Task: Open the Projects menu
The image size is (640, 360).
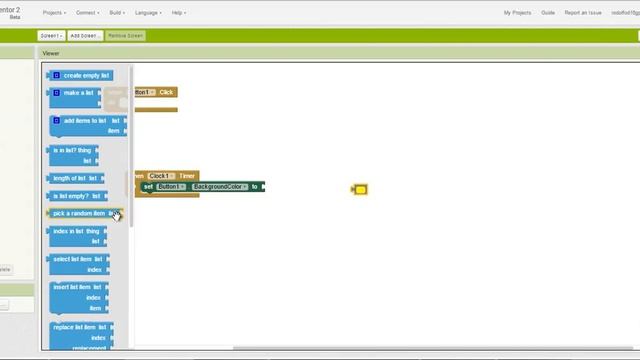Action: coord(54,13)
